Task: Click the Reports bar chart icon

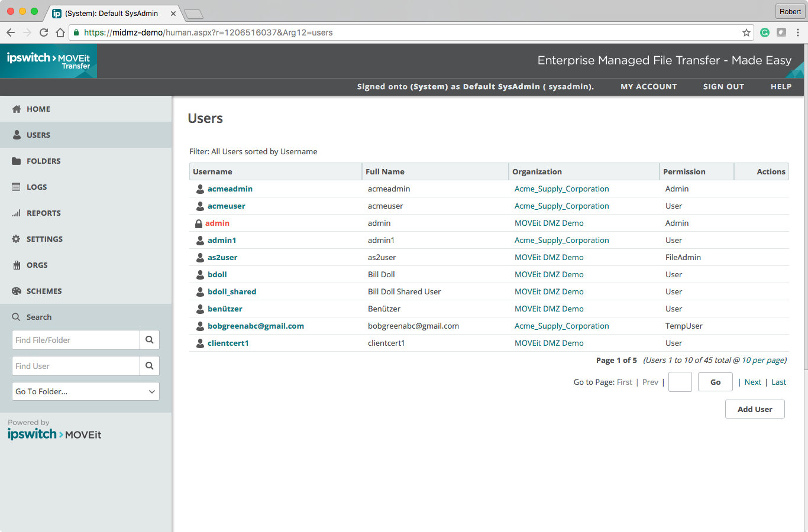Action: (17, 213)
